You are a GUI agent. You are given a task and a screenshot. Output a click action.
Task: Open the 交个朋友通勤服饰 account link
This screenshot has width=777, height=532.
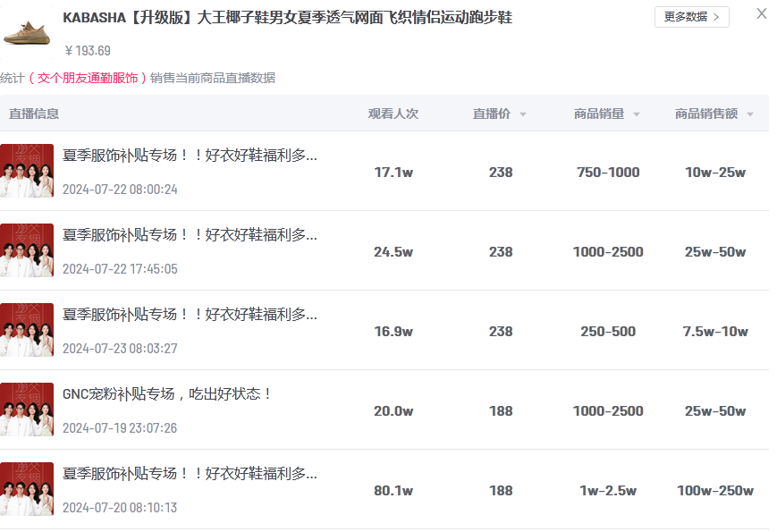tap(88, 79)
